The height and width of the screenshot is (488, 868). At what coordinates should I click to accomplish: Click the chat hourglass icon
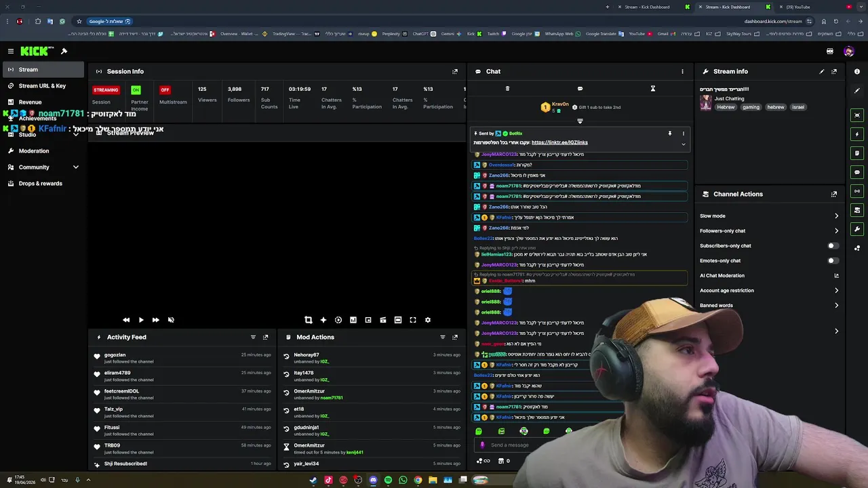click(653, 89)
